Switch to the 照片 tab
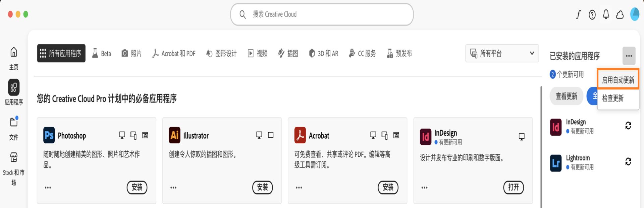This screenshot has height=208, width=644. [131, 53]
